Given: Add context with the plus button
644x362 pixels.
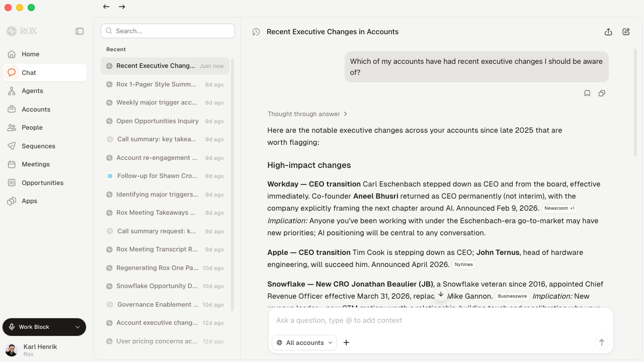Looking at the screenshot, I should point(346,342).
